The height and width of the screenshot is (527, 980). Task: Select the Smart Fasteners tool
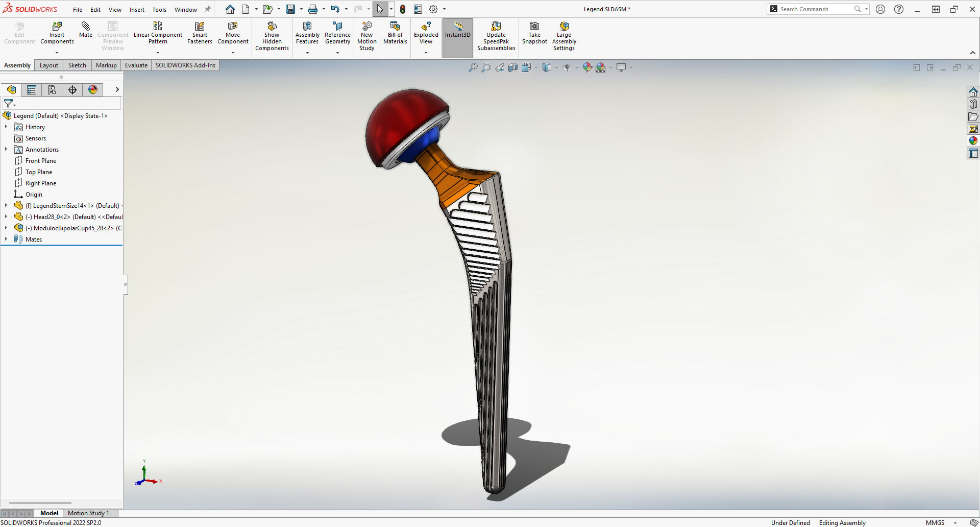coord(199,32)
